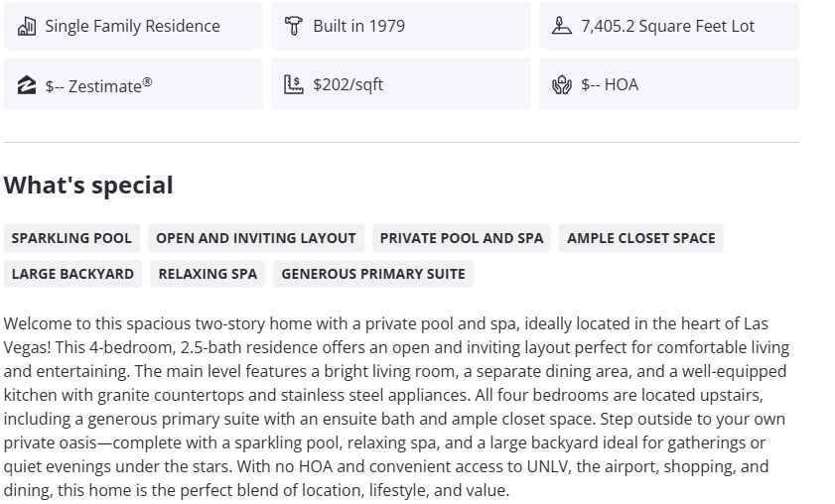Click the 7,405.2 Square Feet Lot text
Image resolution: width=835 pixels, height=504 pixels.
click(667, 26)
